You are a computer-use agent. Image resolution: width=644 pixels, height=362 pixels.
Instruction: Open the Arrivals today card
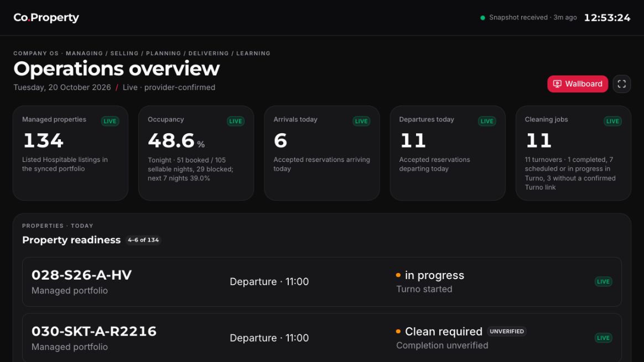[321, 153]
